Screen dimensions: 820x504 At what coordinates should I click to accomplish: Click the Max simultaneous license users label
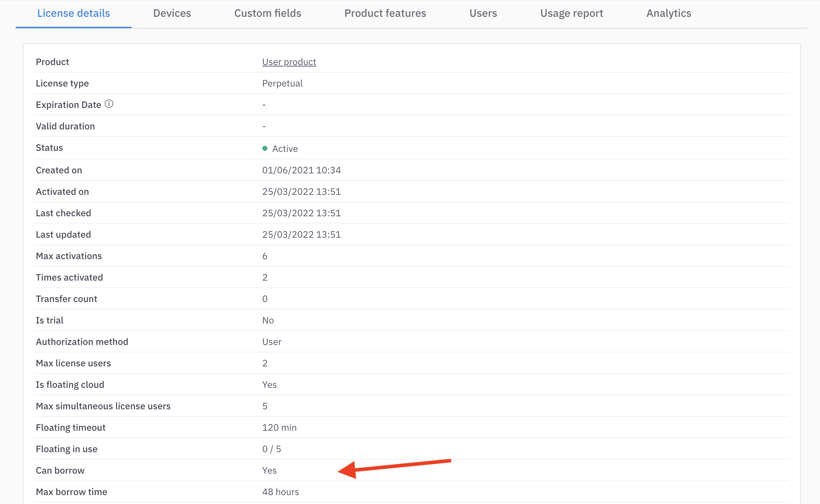(103, 406)
